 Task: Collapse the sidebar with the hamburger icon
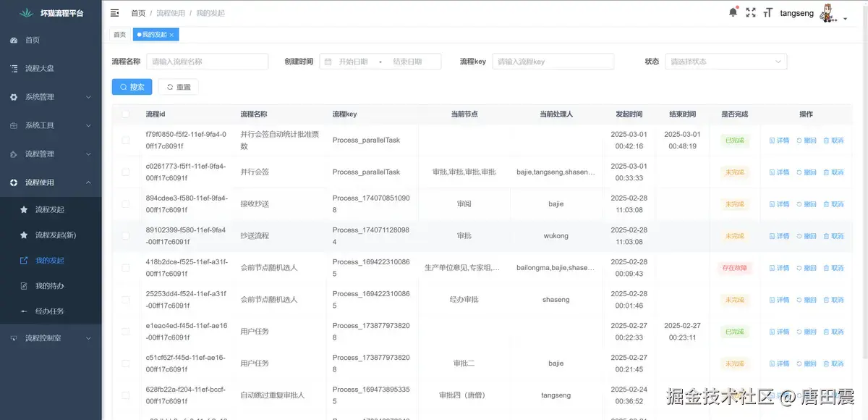(x=115, y=13)
